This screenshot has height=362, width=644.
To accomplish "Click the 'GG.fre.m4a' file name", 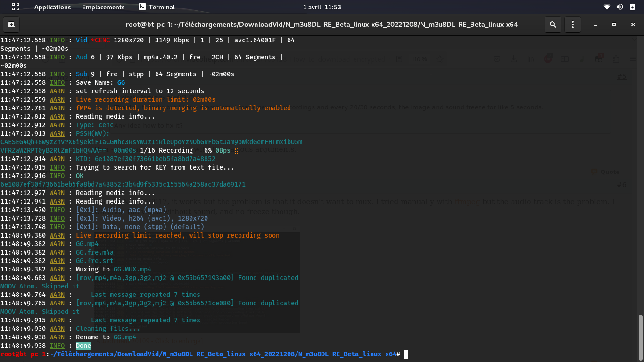I will (x=95, y=252).
